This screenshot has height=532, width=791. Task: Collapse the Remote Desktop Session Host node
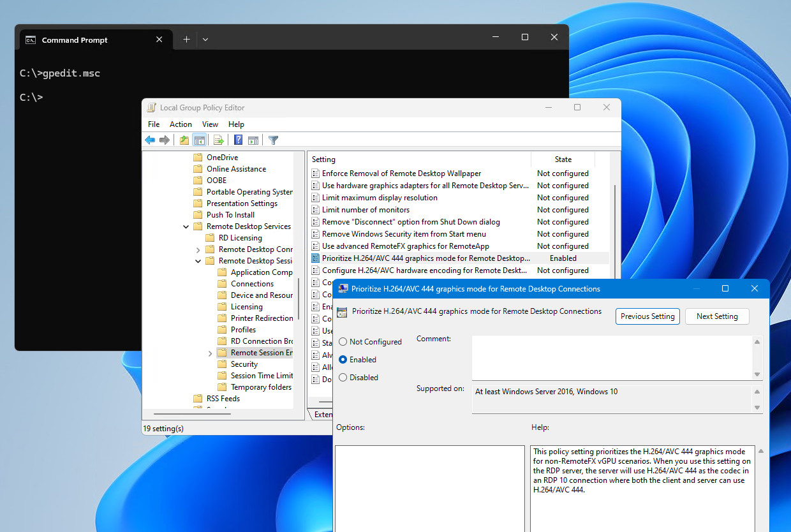[198, 261]
